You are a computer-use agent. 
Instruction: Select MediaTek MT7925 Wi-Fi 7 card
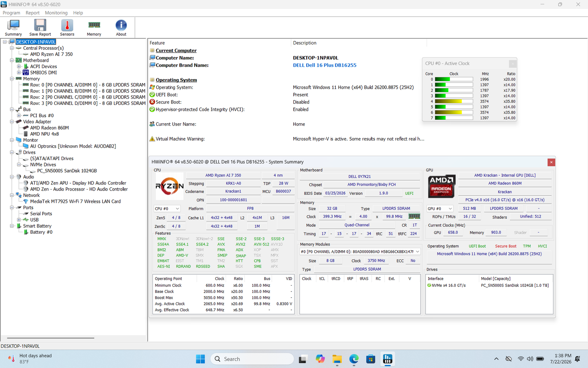75,202
